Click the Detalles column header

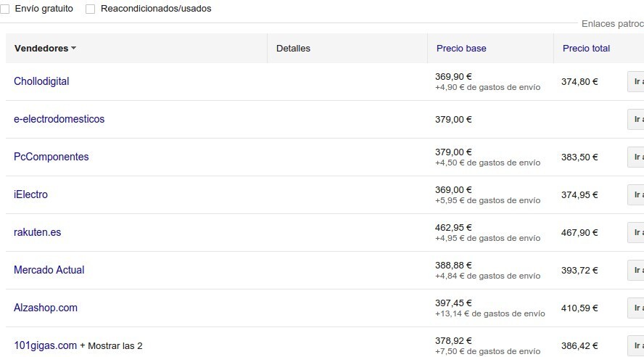click(293, 49)
